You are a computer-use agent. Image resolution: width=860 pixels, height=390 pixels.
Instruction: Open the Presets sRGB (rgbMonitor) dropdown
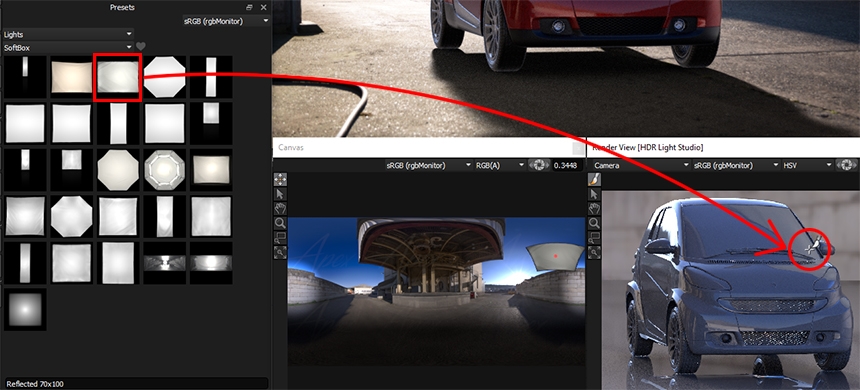click(x=226, y=21)
